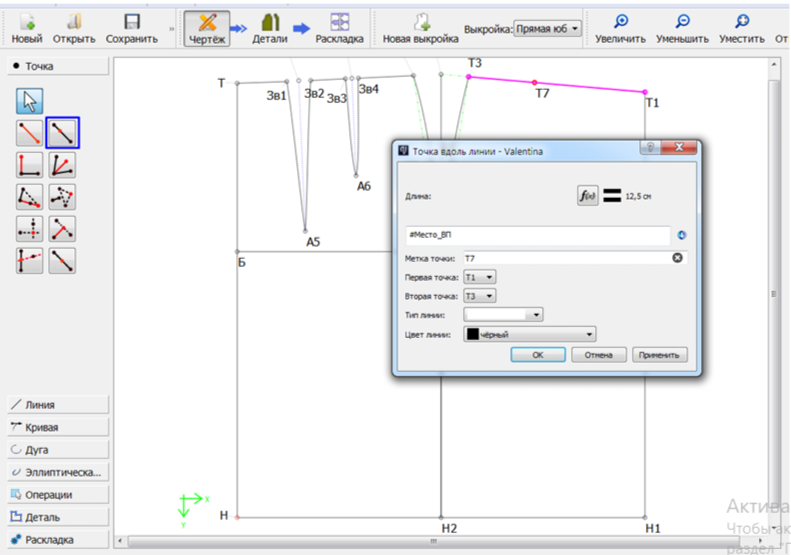This screenshot has width=791, height=555.
Task: Select midpoint between two points tool
Action: click(x=62, y=260)
